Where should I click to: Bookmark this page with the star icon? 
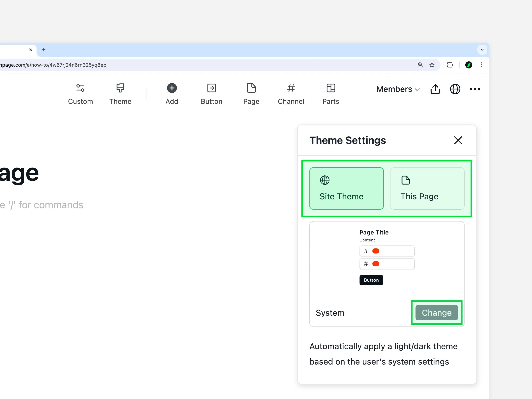(x=432, y=65)
